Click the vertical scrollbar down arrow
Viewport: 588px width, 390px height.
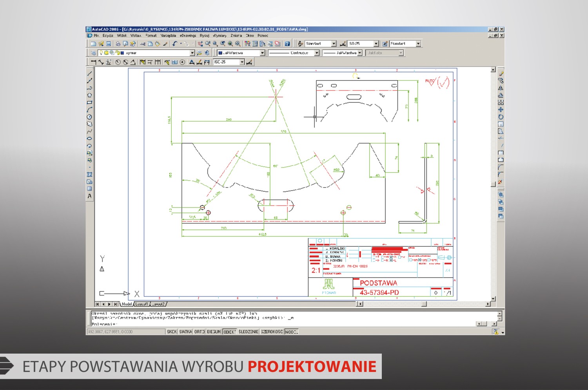pos(493,299)
